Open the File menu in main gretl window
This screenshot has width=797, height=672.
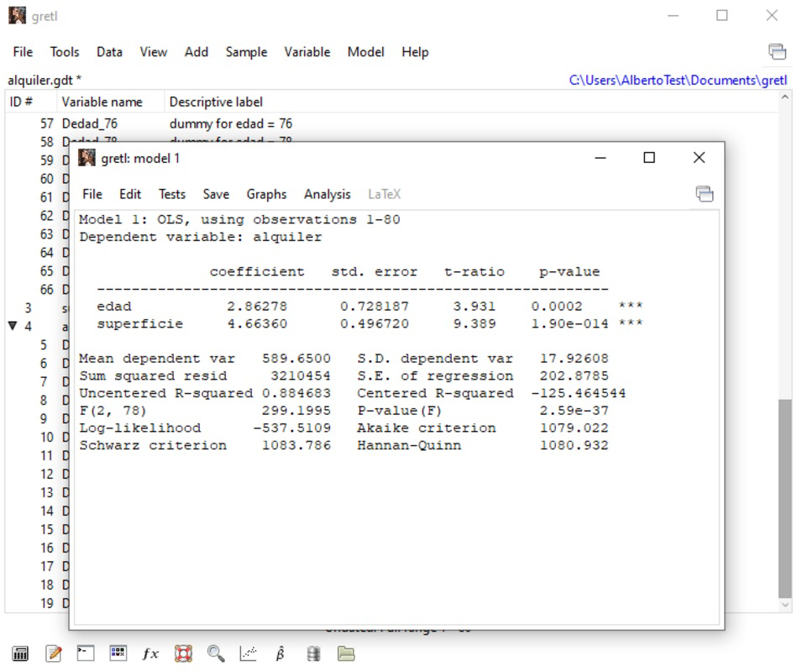pyautogui.click(x=23, y=52)
